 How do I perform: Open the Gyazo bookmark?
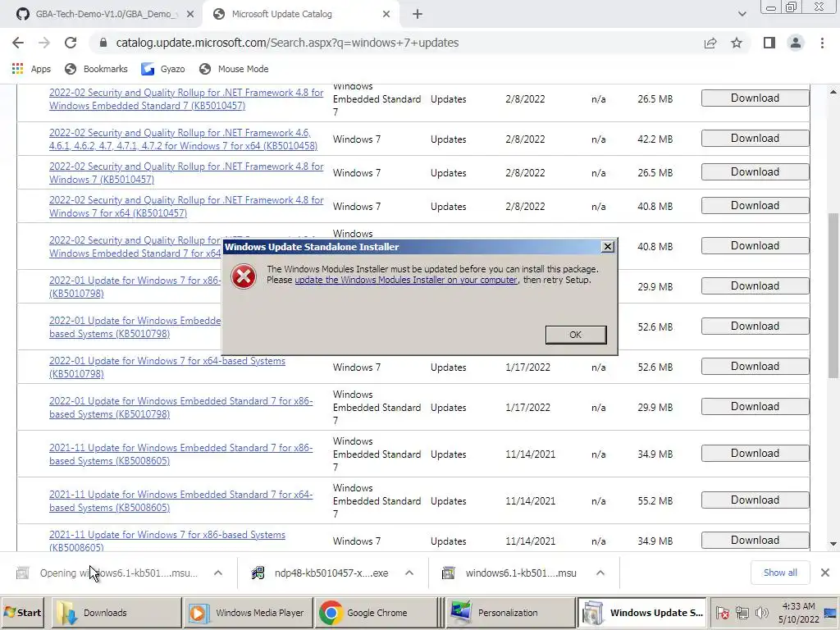point(163,69)
